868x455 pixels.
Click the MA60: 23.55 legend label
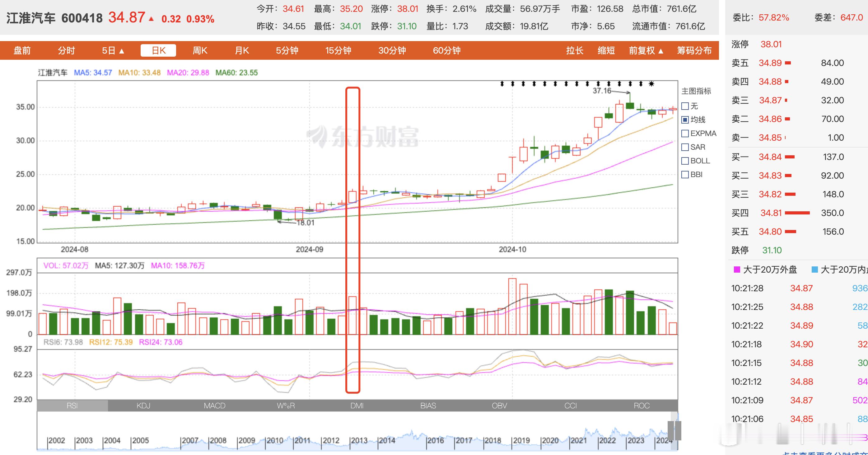(x=236, y=73)
